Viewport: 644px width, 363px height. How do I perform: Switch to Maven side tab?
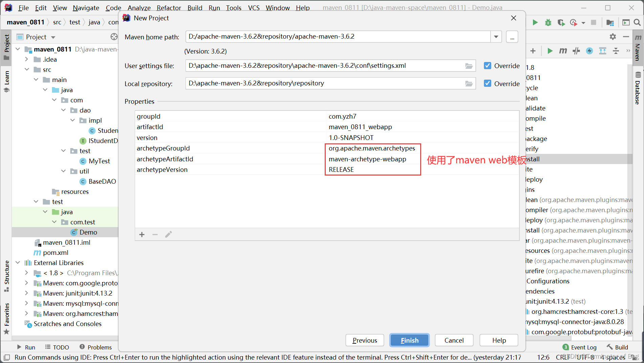638,48
